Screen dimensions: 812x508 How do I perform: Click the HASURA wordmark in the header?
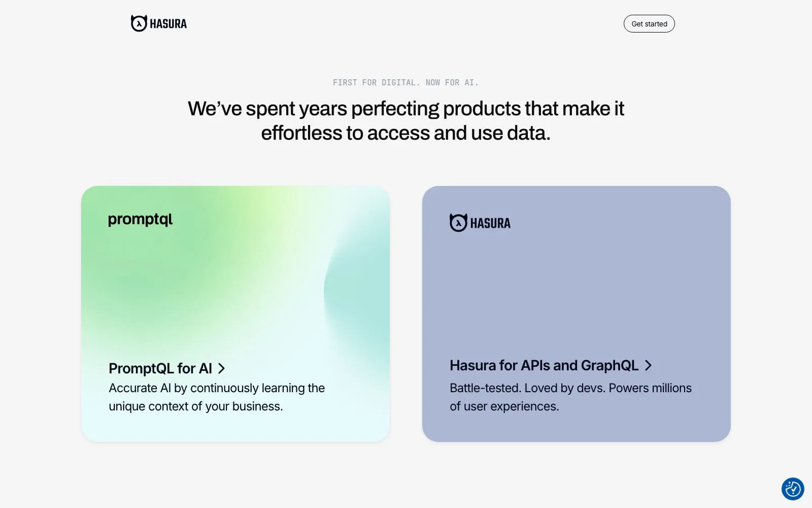(168, 24)
